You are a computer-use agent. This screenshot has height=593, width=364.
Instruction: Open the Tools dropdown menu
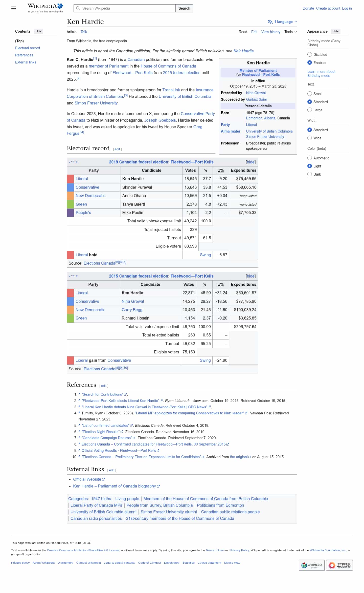click(291, 32)
